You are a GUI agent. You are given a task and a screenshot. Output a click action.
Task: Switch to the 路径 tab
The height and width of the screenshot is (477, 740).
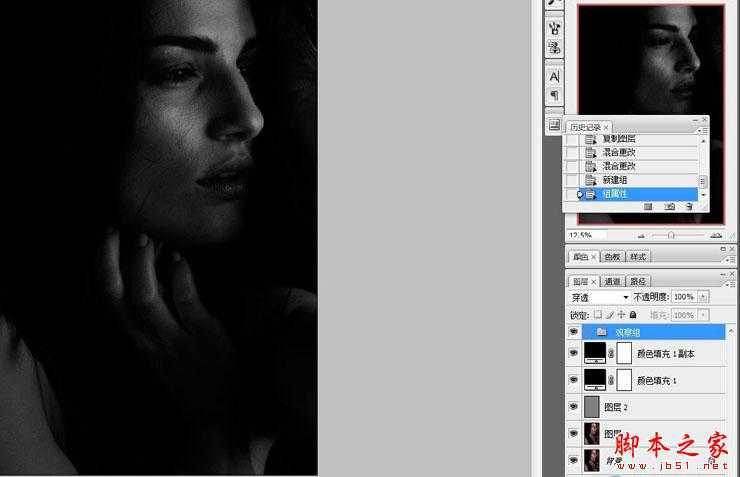click(638, 282)
